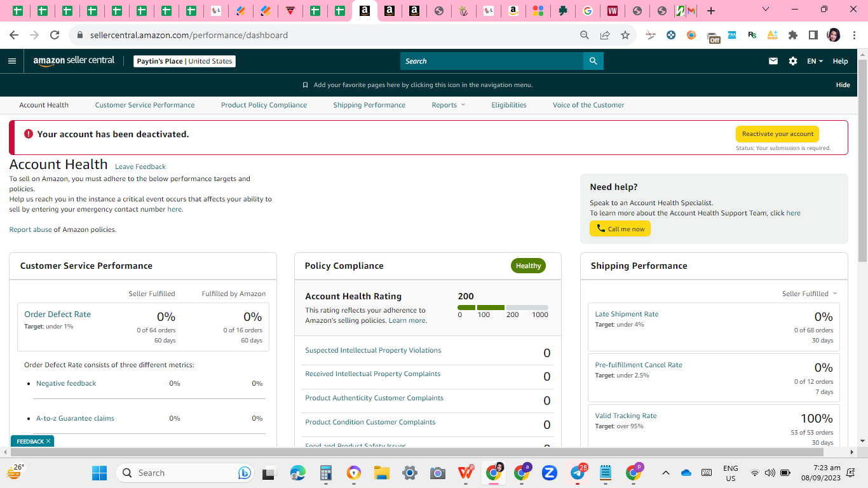This screenshot has height=488, width=868.
Task: Switch to the Gmail browser tab
Action: click(691, 11)
